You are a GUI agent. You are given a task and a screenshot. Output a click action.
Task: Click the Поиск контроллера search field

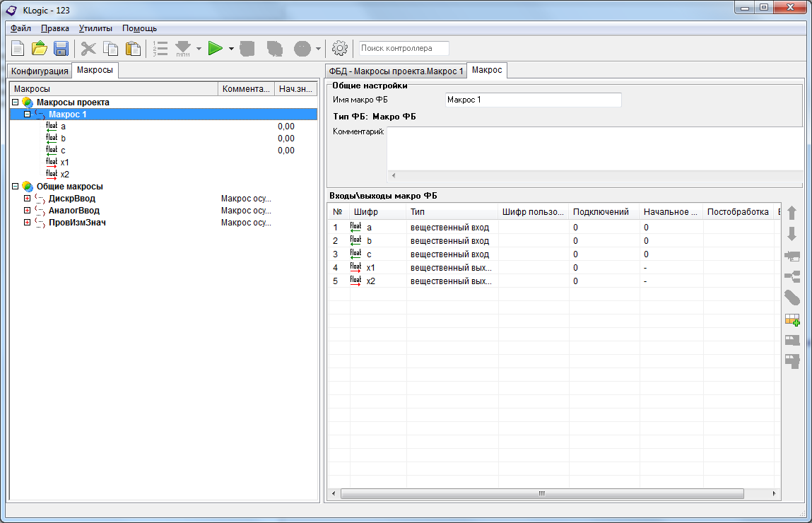click(404, 49)
